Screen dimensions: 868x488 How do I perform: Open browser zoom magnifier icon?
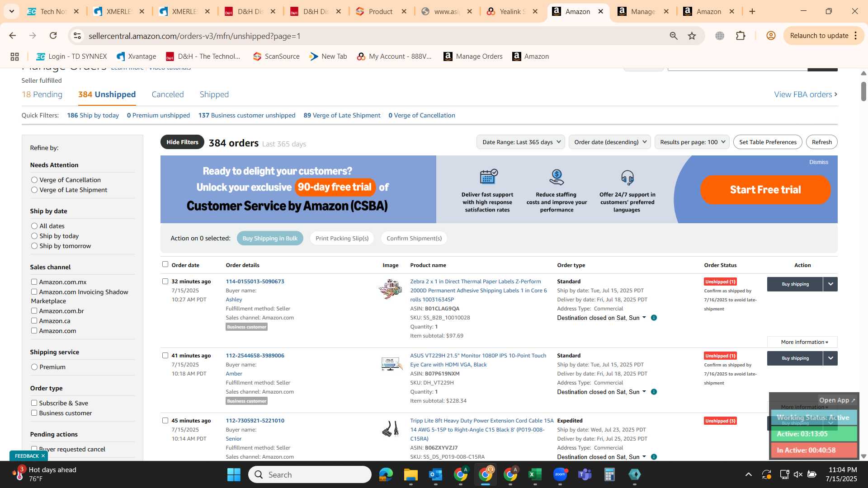(x=674, y=36)
